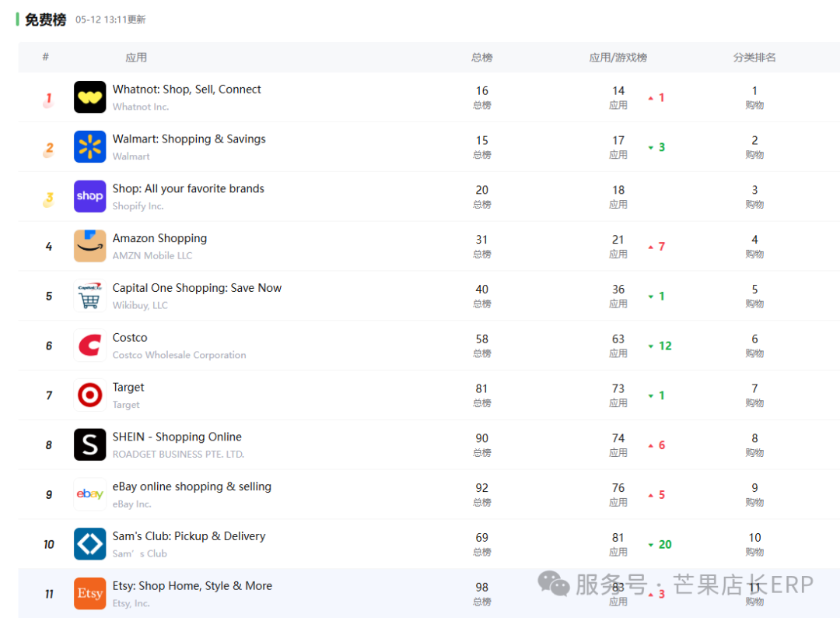840x618 pixels.
Task: Click the Costco app icon
Action: pos(89,345)
